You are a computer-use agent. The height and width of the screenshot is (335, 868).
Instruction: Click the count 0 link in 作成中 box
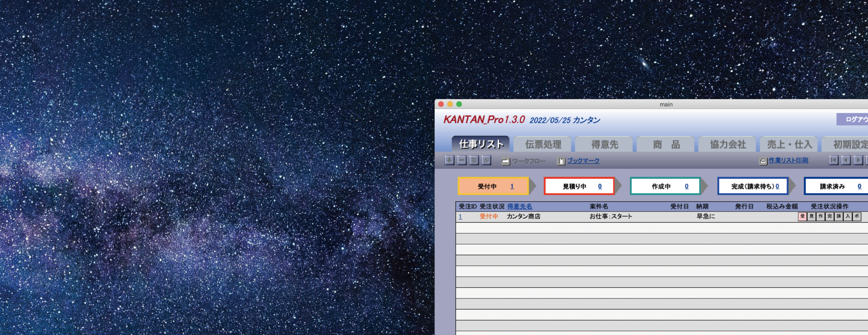click(687, 186)
